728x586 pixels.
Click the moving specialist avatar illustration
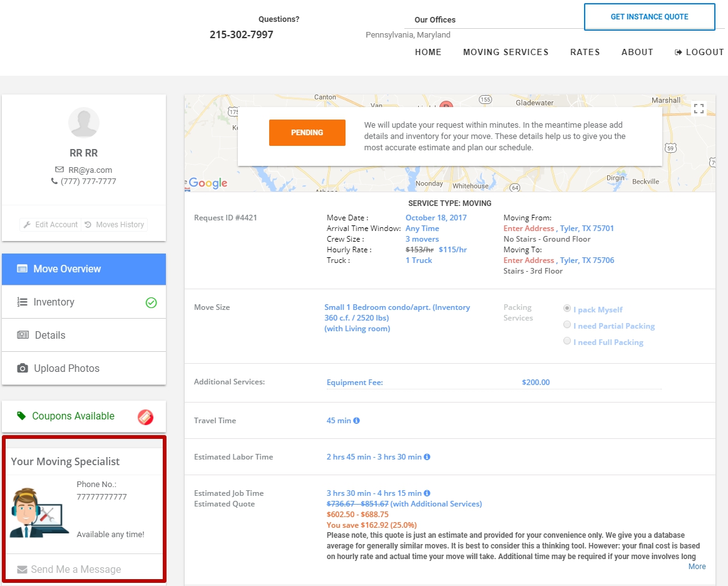(39, 513)
